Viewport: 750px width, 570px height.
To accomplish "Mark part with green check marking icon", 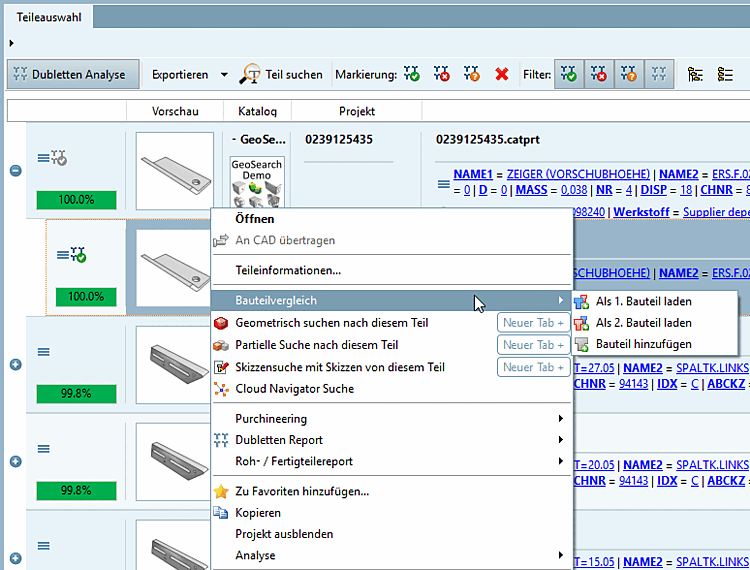I will [x=412, y=74].
